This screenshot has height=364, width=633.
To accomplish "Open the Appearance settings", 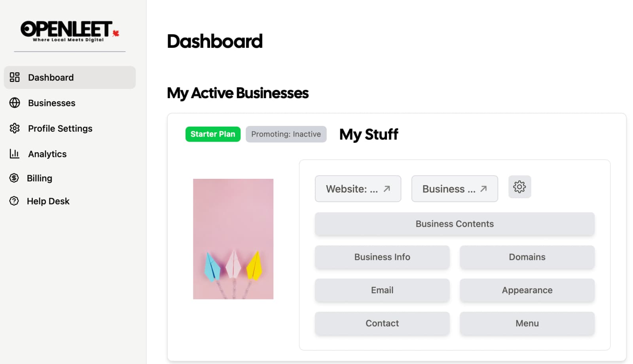I will point(527,290).
